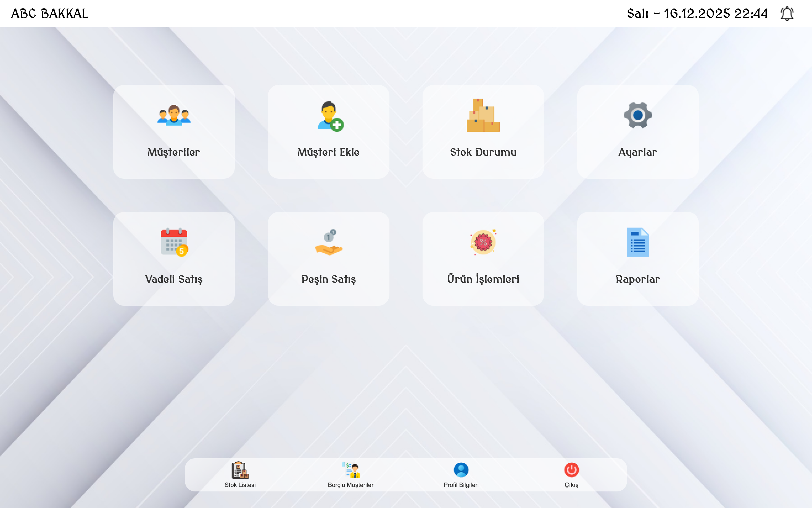
Task: Click the ABC BAKKAL store title
Action: coord(50,14)
